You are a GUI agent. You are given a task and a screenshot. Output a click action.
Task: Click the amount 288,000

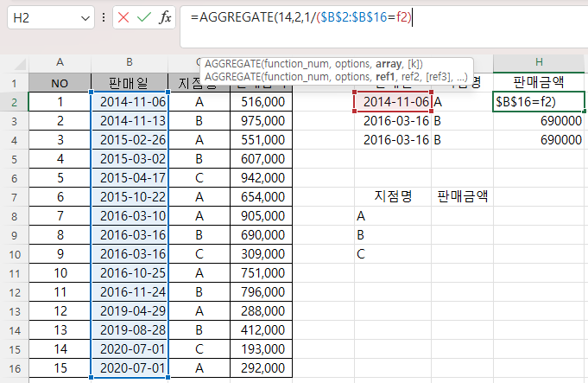[x=261, y=311]
